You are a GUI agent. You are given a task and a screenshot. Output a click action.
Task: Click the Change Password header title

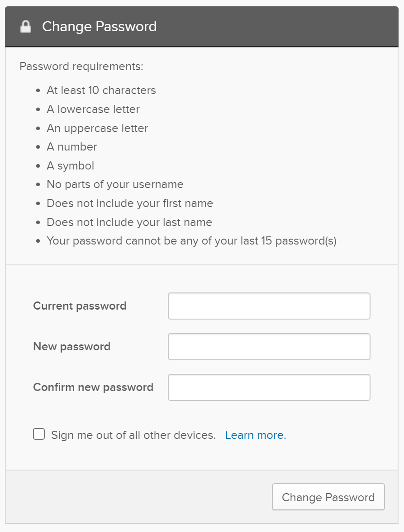point(99,27)
